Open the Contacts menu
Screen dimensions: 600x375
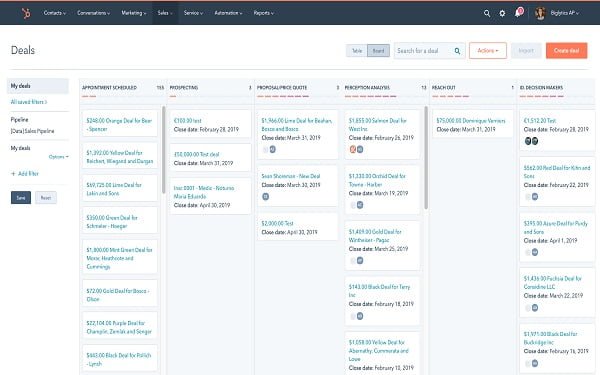coord(55,13)
